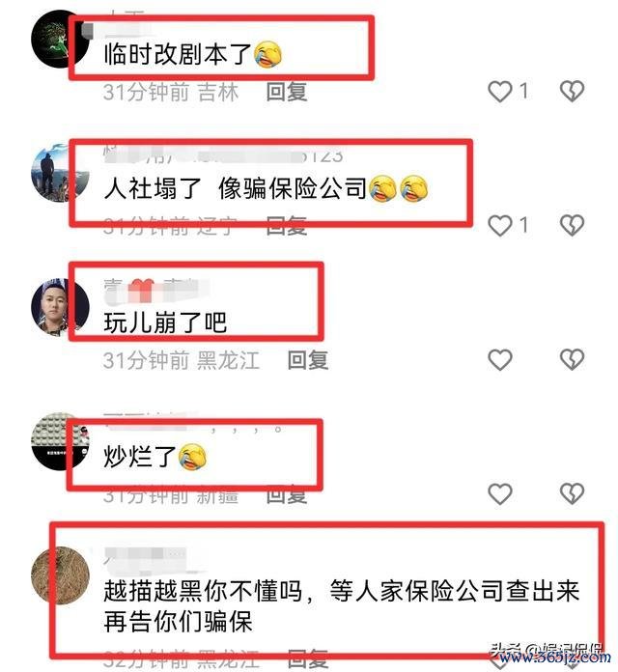Viewport: 618px width, 672px height.
Task: Dislike the 人社塌了 comment with broken heart
Action: point(573,225)
